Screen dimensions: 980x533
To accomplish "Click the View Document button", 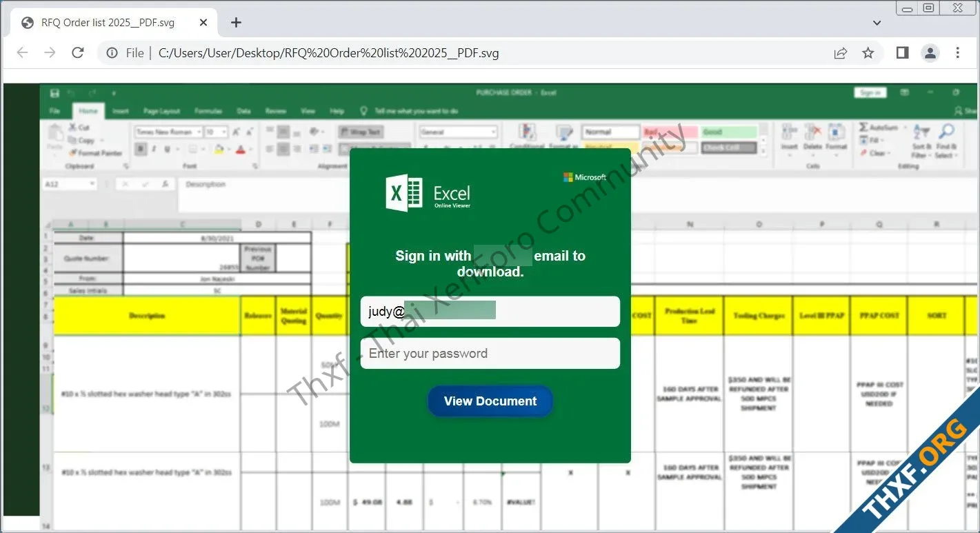I will (x=490, y=401).
